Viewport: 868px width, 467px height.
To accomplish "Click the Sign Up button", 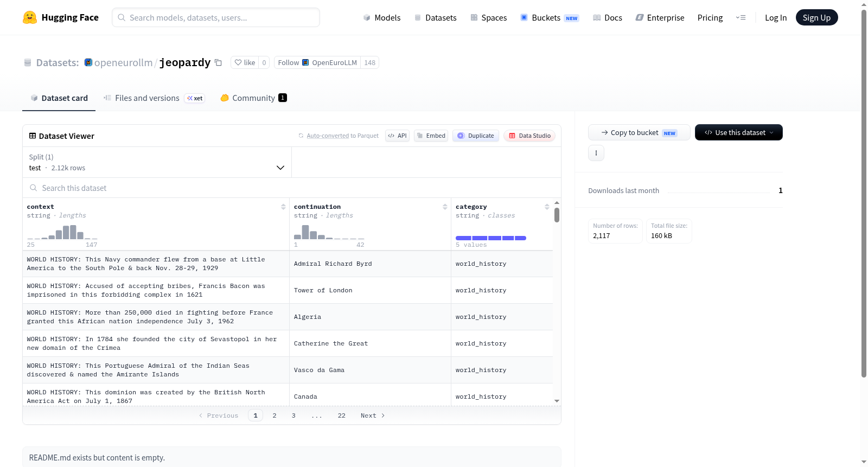I will click(816, 18).
